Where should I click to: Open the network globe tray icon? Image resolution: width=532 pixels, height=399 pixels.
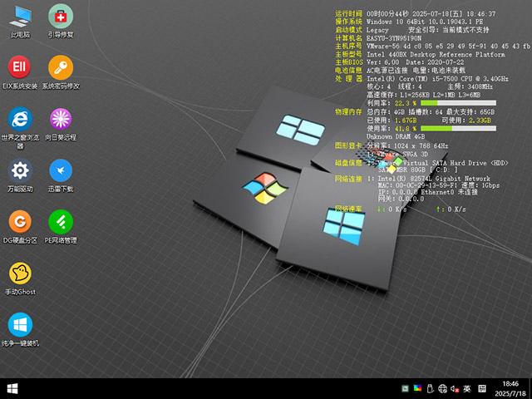(442, 389)
